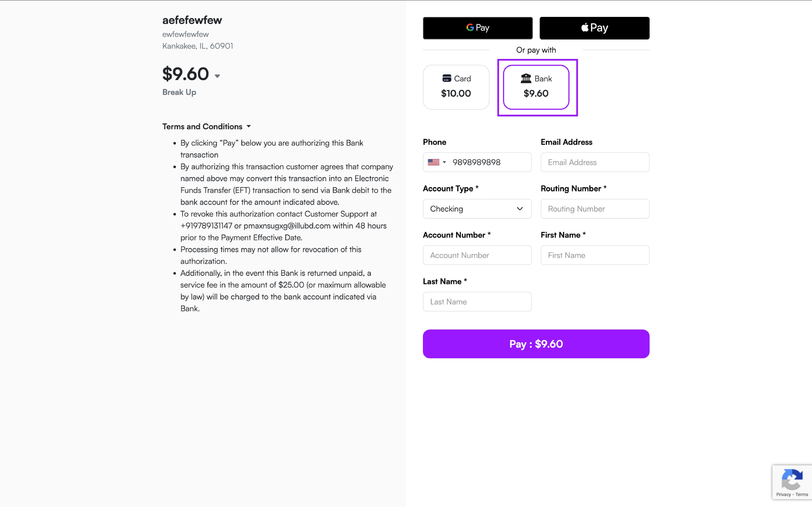The width and height of the screenshot is (812, 507).
Task: Open the US flag country code selector
Action: (x=436, y=162)
